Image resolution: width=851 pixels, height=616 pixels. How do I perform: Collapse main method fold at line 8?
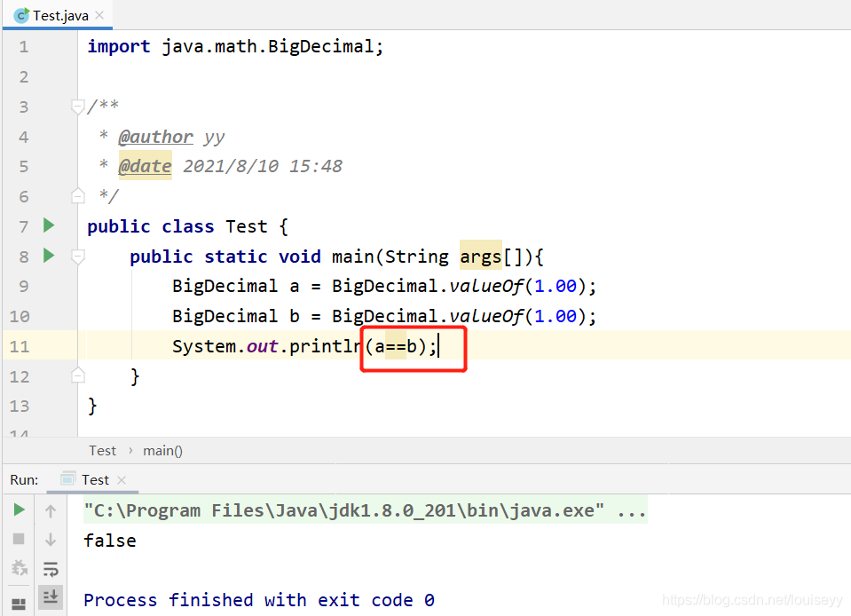pos(77,257)
